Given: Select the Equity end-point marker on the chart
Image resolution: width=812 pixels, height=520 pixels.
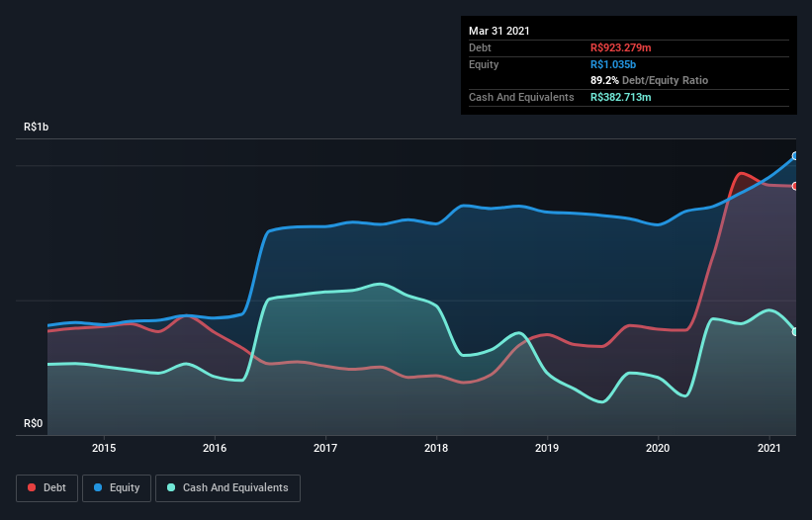Looking at the screenshot, I should (795, 156).
